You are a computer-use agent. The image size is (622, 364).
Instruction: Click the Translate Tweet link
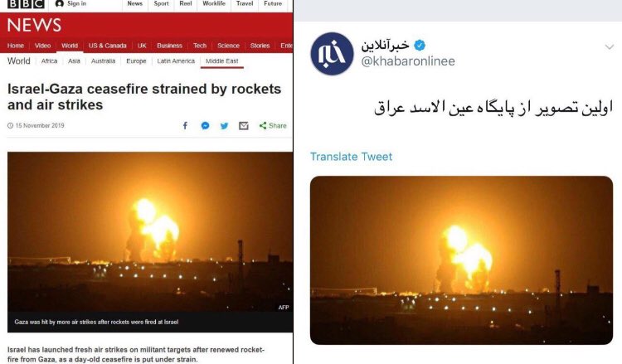[351, 157]
